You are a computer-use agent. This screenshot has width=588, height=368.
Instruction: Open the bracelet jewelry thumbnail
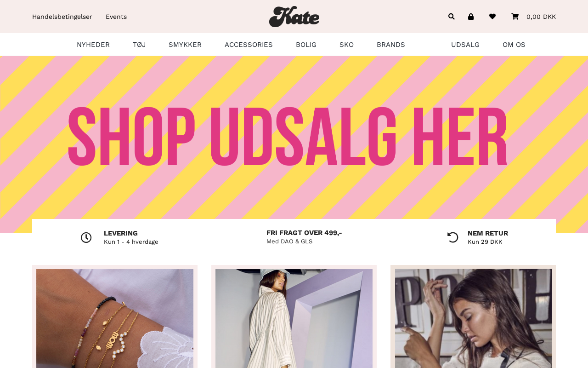[115, 318]
